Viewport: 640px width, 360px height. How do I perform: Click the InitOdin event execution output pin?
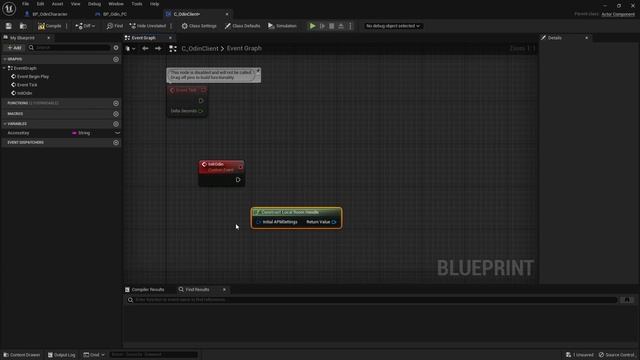click(238, 180)
